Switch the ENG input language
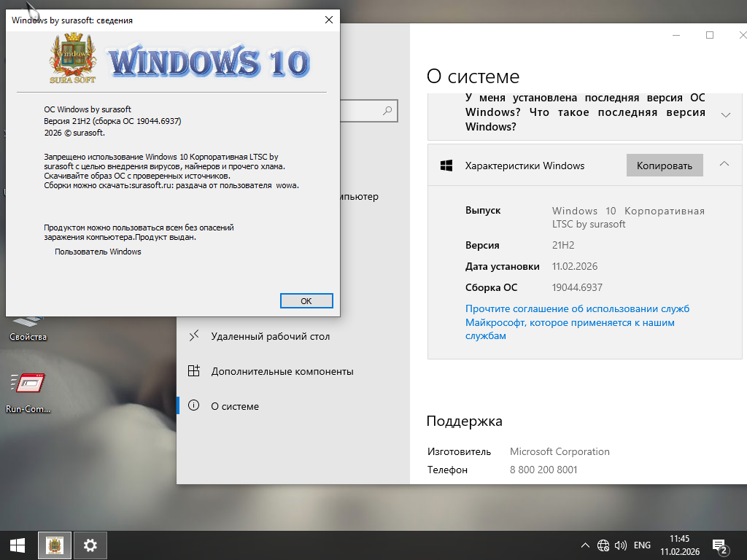 (642, 545)
